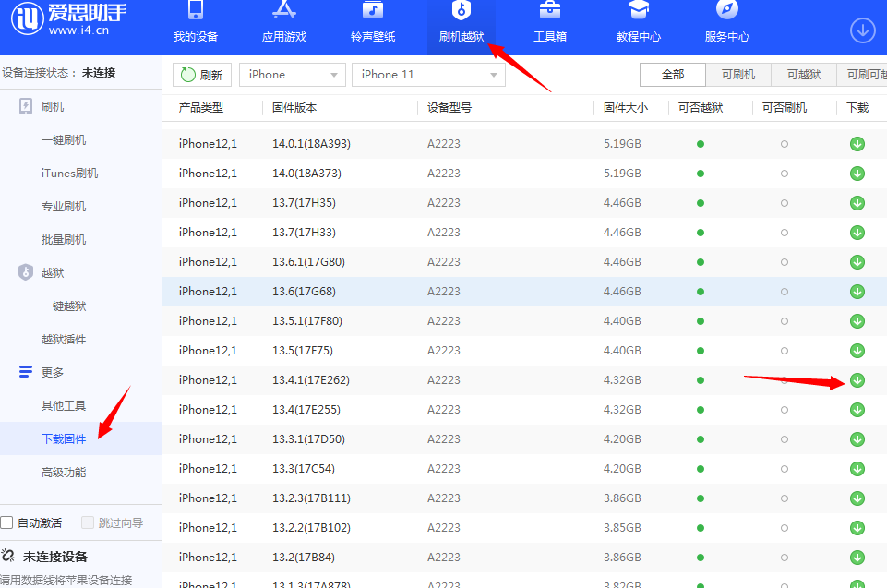This screenshot has width=887, height=588.
Task: Open 高级功能 in the sidebar
Action: pos(64,472)
